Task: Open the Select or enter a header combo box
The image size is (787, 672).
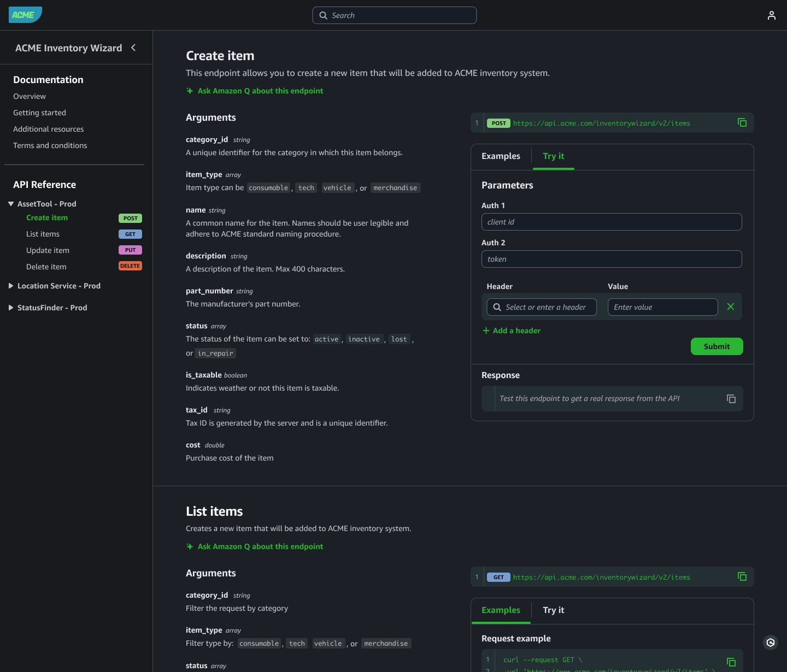Action: (x=542, y=307)
